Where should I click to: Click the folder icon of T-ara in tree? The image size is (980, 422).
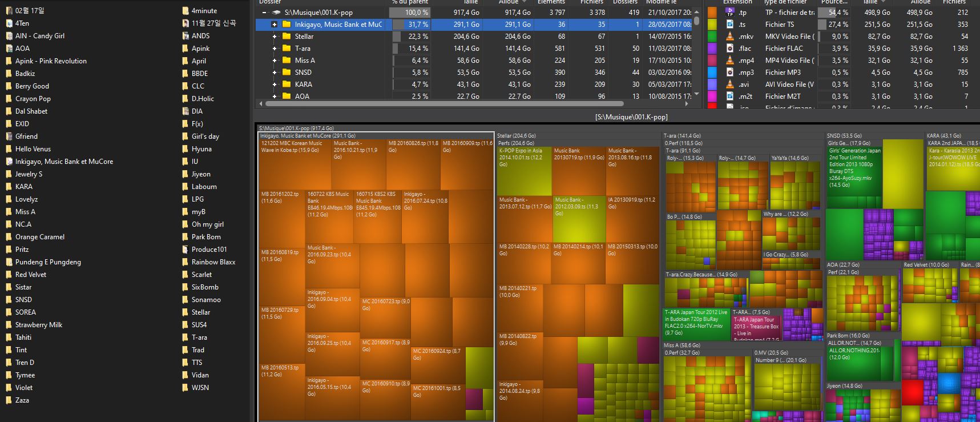coord(287,48)
